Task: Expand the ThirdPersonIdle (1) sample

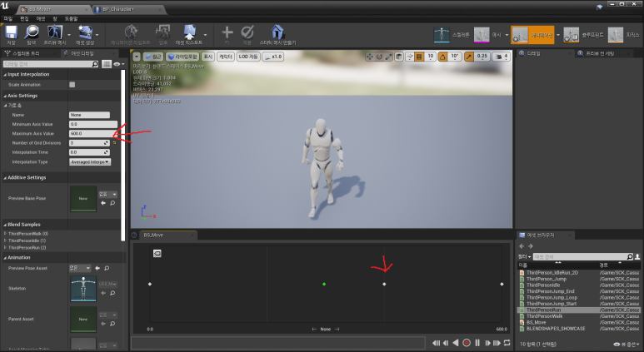Action: click(x=5, y=240)
